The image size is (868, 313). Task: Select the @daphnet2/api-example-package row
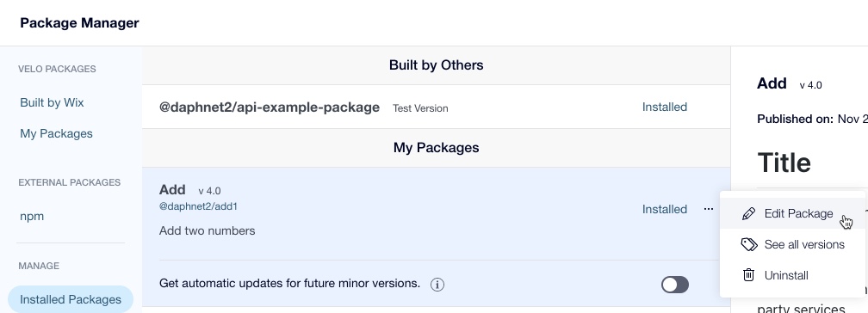click(437, 107)
